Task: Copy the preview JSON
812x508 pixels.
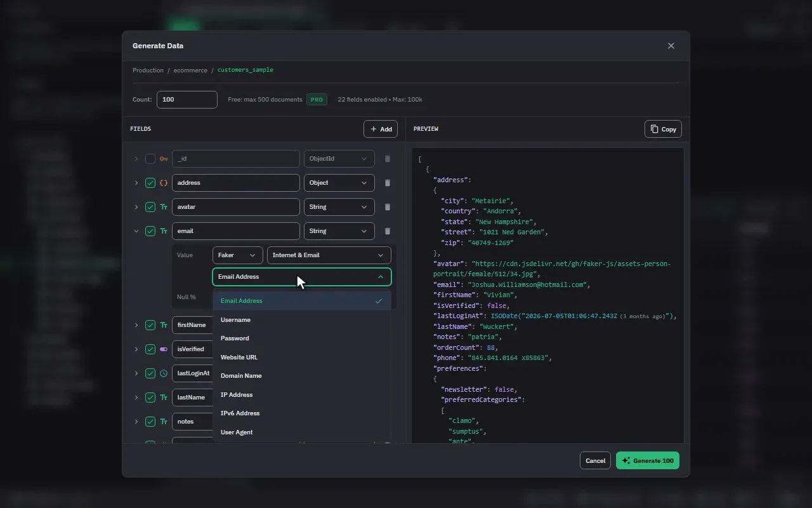Action: 663,129
